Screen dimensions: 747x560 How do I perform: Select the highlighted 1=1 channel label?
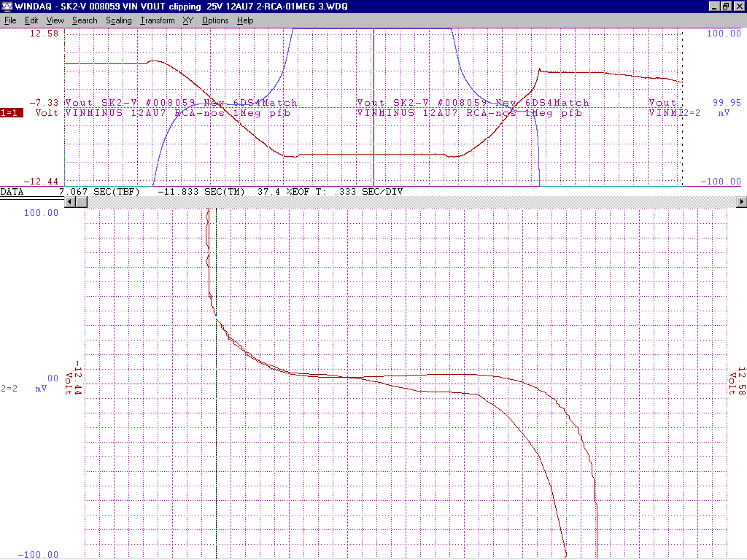12,113
